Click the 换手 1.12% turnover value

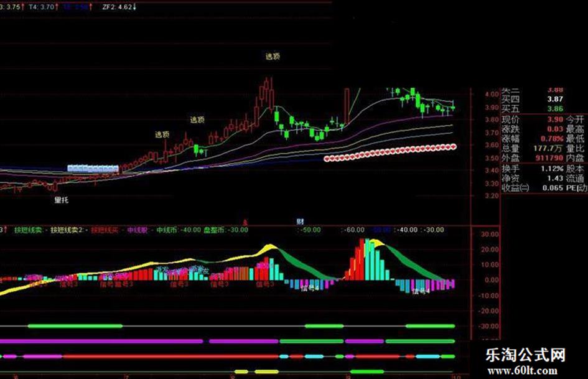(x=532, y=169)
